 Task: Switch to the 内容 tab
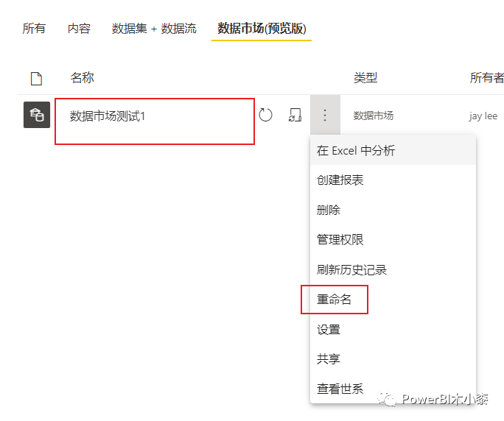click(x=79, y=29)
